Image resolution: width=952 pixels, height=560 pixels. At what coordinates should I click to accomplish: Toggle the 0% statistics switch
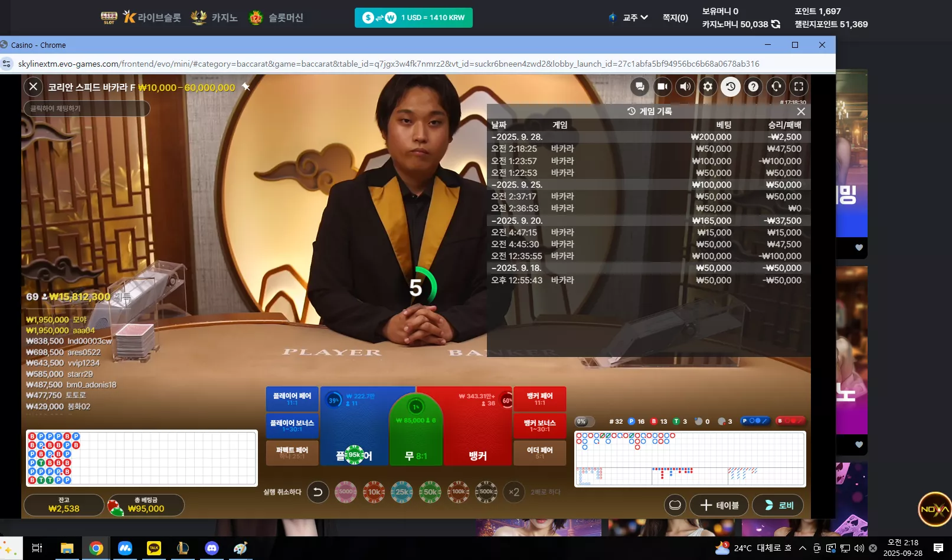tap(585, 421)
